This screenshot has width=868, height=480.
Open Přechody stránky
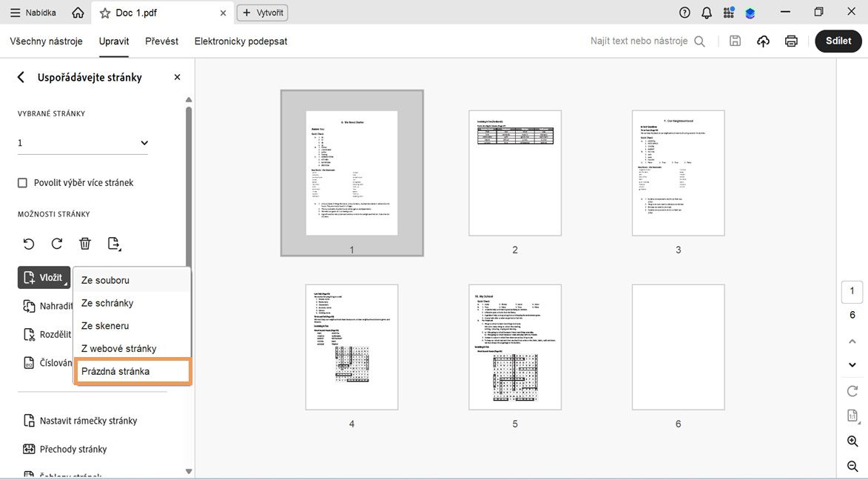pos(65,449)
